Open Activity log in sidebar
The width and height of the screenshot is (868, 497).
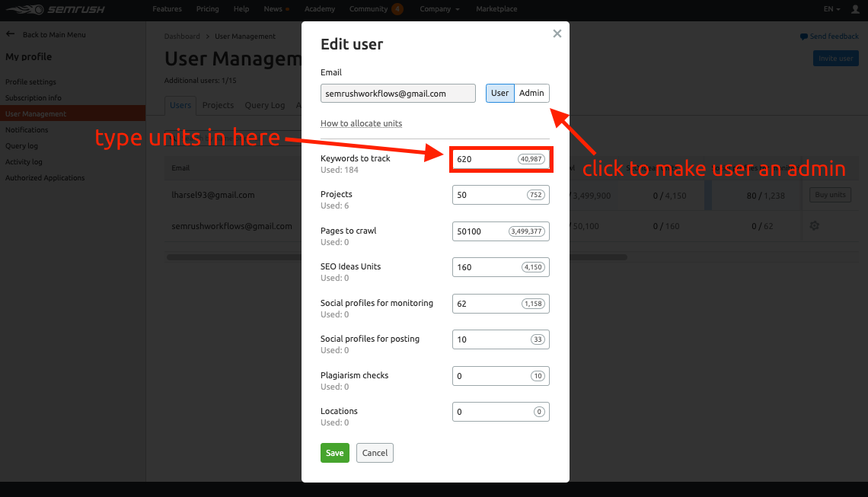(x=24, y=162)
